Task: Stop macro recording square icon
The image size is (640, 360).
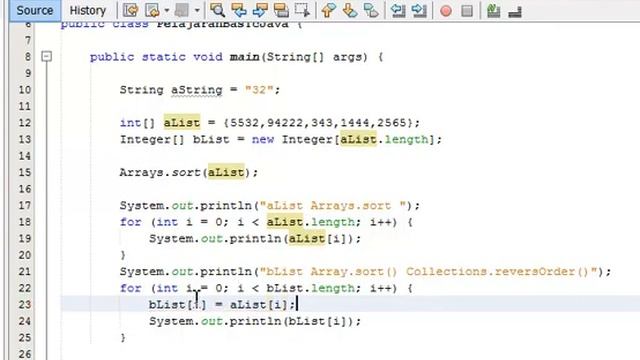Action: point(467,11)
